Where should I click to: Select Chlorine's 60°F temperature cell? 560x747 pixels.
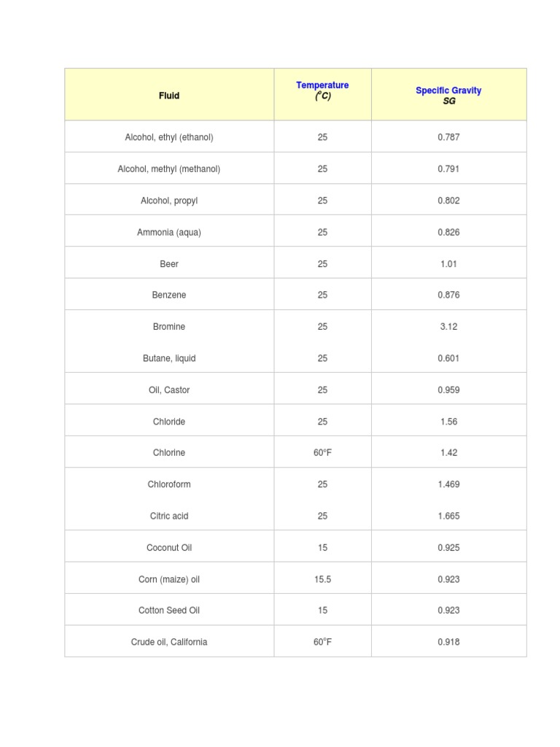tap(322, 453)
